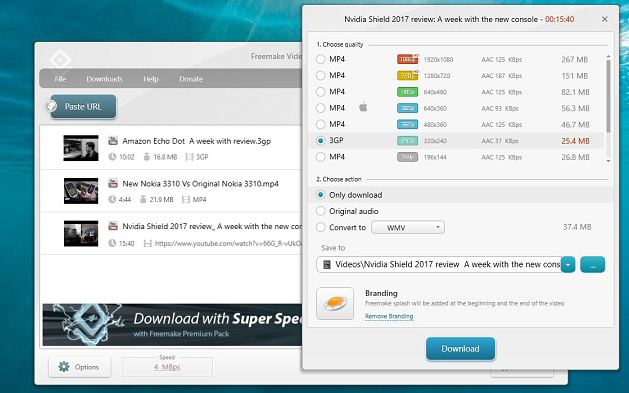Image resolution: width=629 pixels, height=393 pixels.
Task: Click the 4 MBps speed limit link
Action: coord(167,367)
